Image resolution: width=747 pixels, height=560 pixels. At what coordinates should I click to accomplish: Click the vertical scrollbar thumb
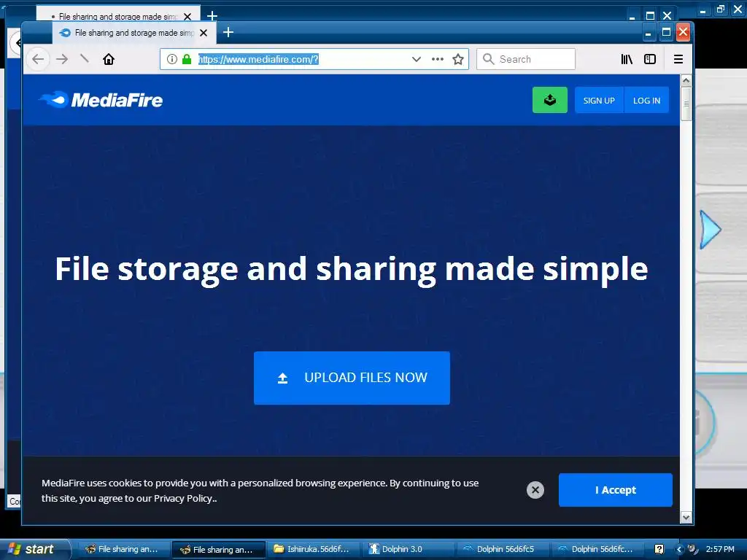pyautogui.click(x=686, y=104)
